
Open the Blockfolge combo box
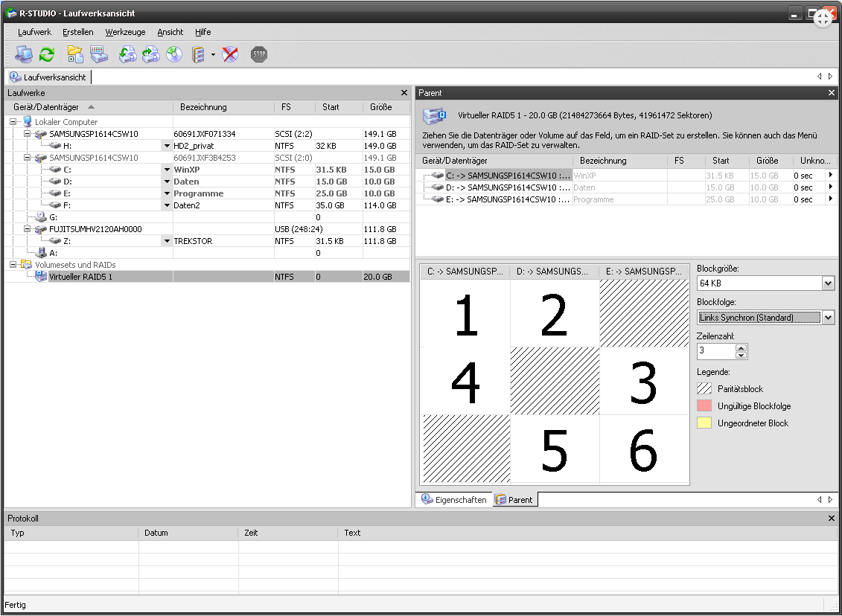tap(828, 318)
